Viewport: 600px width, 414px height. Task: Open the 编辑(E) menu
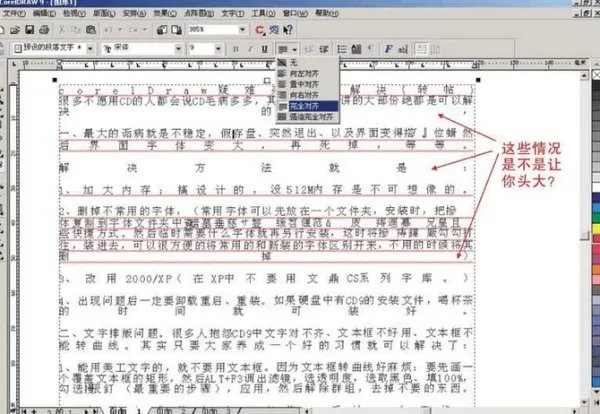[44, 13]
